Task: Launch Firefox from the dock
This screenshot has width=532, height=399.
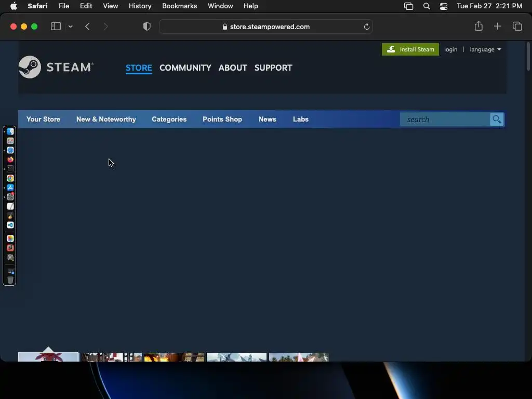Action: 10,159
